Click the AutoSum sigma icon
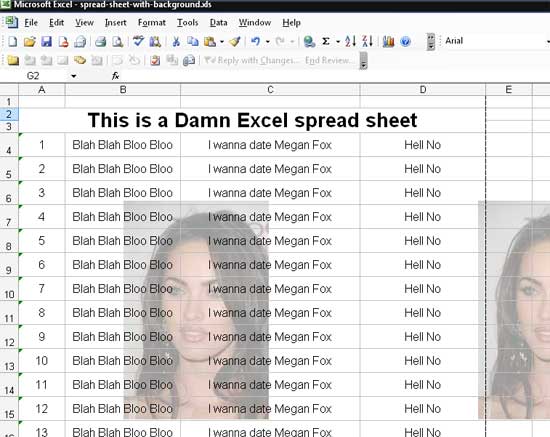This screenshot has height=437, width=550. 326,41
